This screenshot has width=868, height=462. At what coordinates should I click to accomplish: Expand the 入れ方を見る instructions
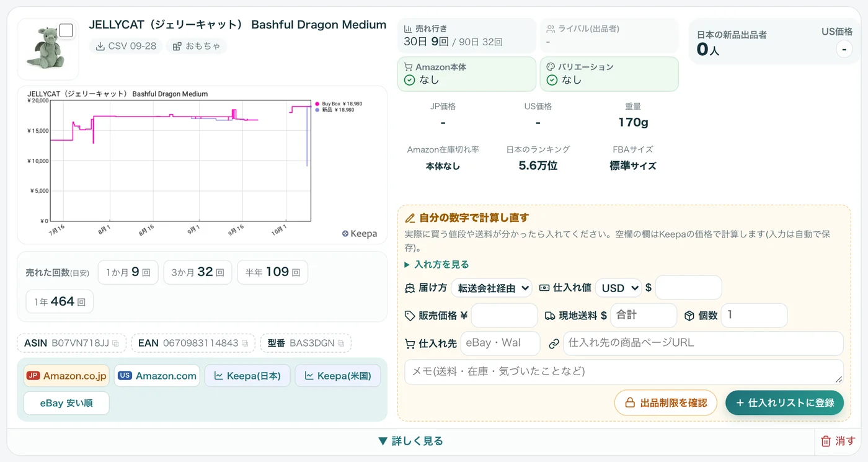437,264
